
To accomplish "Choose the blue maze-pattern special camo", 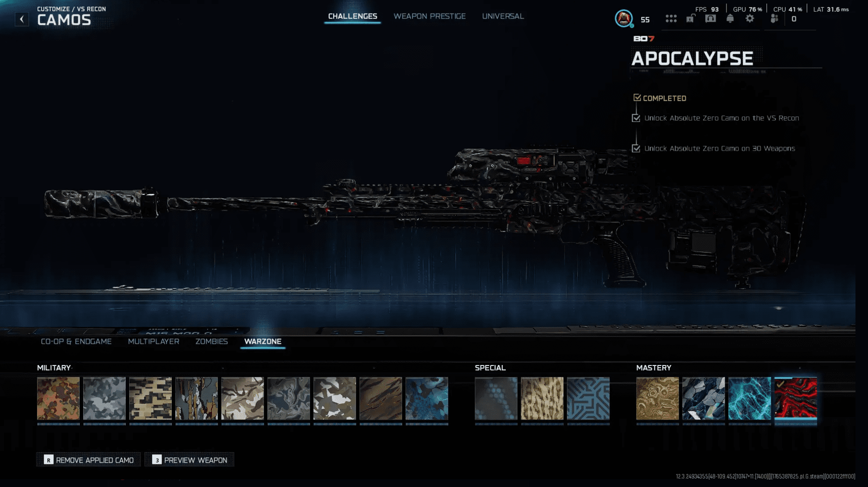I will click(588, 398).
